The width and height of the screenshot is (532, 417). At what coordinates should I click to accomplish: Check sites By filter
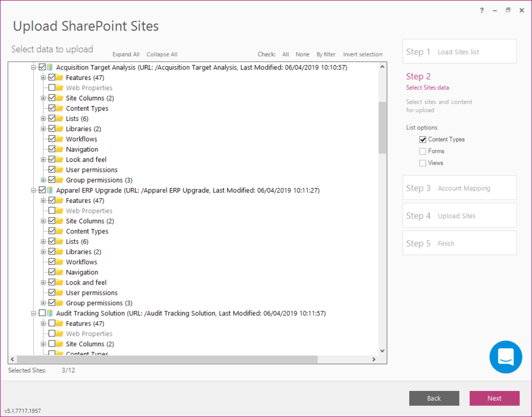(x=326, y=54)
